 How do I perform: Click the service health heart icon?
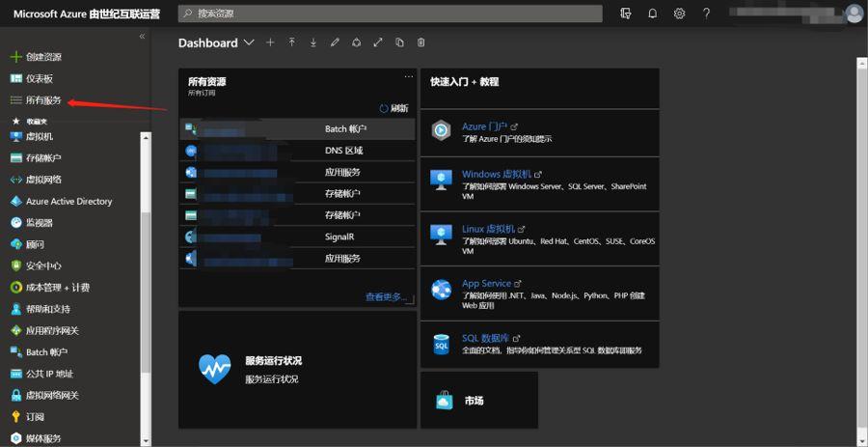(215, 370)
